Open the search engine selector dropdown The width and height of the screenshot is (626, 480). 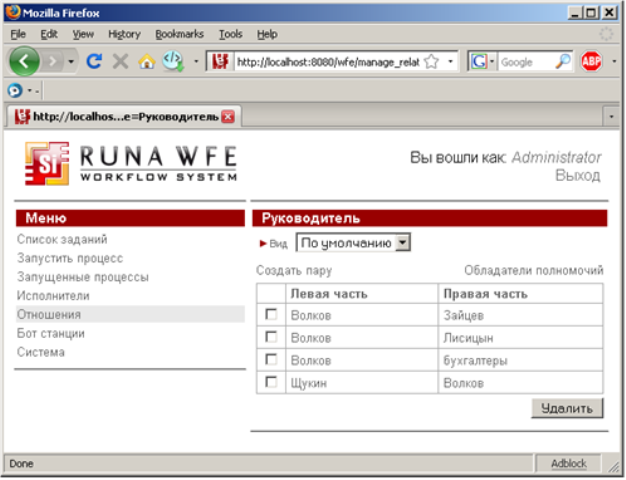pos(491,62)
